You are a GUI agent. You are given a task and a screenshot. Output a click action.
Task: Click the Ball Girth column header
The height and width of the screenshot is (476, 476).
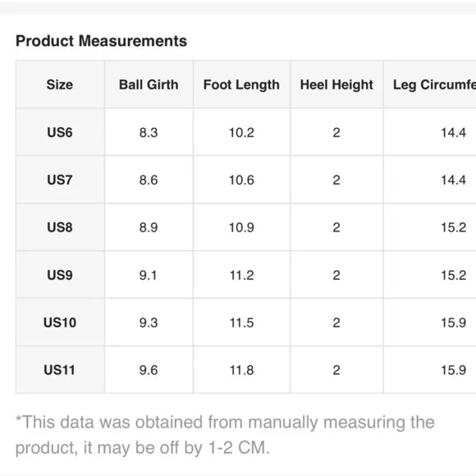point(149,85)
